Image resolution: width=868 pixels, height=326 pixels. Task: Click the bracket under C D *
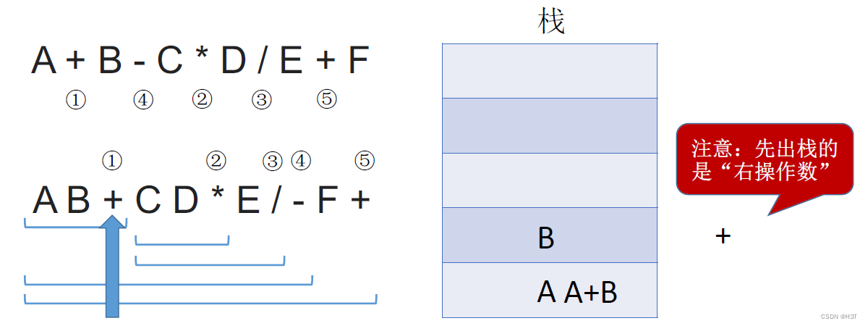[182, 240]
